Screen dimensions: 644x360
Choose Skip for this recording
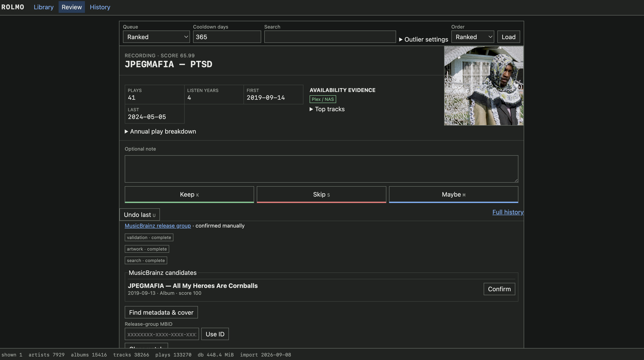(x=321, y=195)
